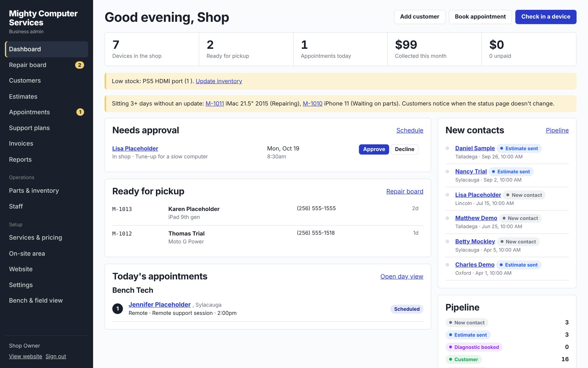Open Repair board in the sidebar
Screen dimensions: 588x368
(x=47, y=65)
